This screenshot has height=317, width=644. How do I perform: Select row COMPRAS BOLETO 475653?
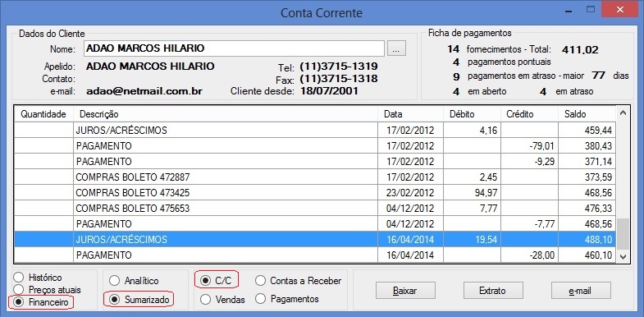coord(315,209)
